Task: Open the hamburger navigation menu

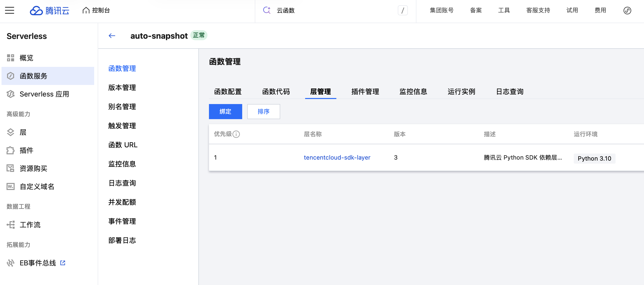Action: tap(10, 10)
